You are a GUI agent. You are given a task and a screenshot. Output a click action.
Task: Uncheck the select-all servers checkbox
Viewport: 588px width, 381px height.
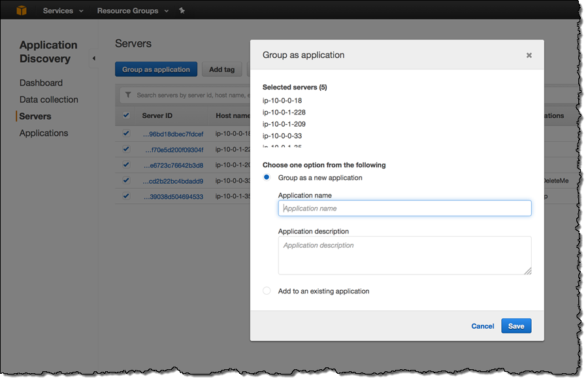[126, 115]
